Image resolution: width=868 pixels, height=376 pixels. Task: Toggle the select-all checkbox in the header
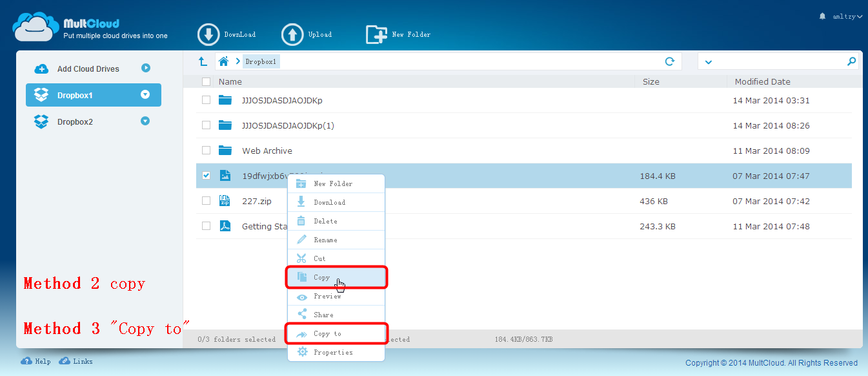[206, 82]
